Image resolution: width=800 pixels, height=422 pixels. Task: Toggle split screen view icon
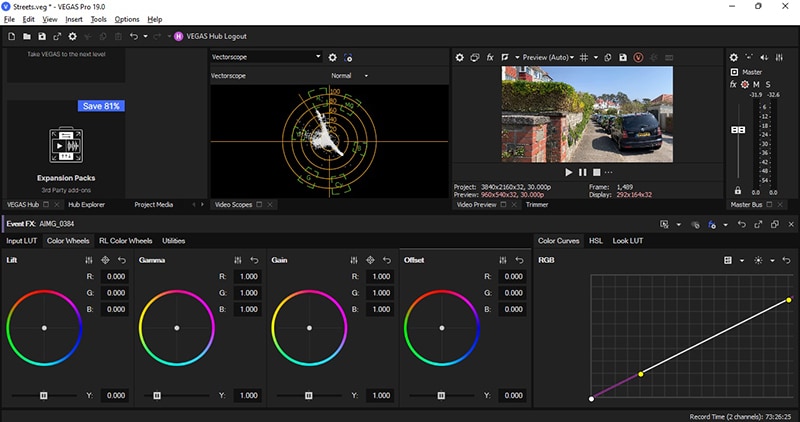click(505, 58)
